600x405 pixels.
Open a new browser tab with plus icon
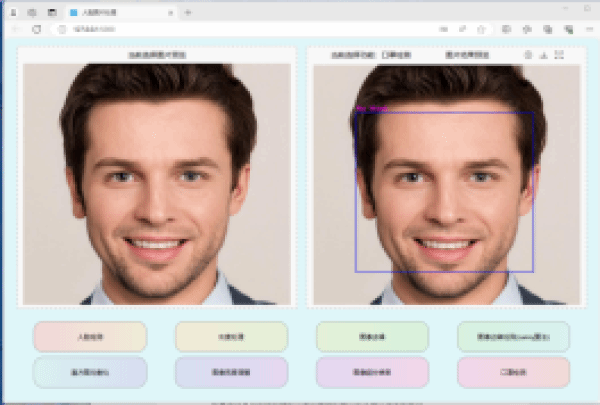click(x=188, y=12)
